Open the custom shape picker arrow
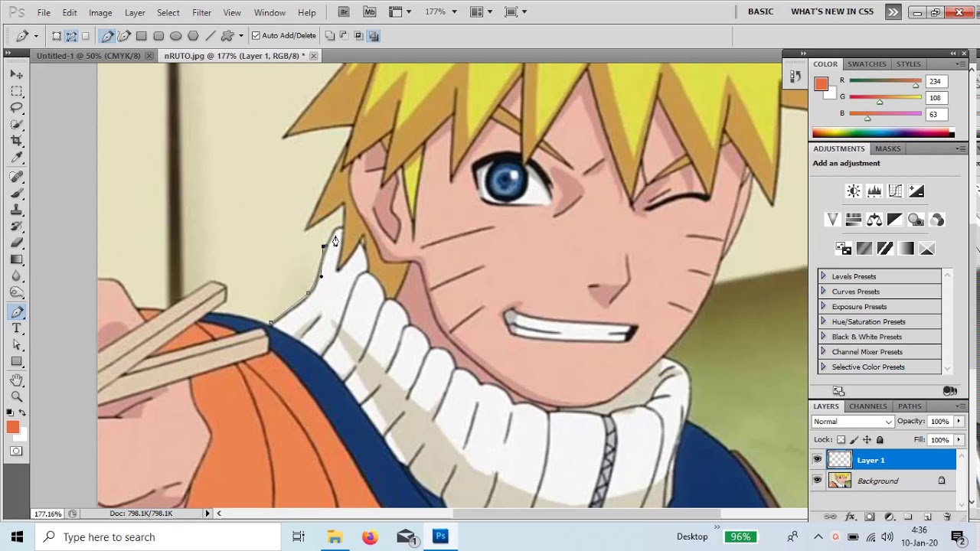Image resolution: width=980 pixels, height=551 pixels. pos(240,36)
